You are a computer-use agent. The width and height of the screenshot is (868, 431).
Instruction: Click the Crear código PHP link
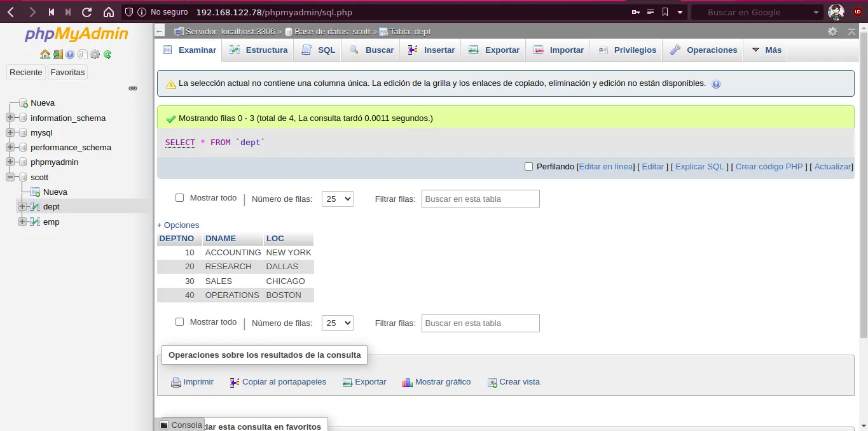769,167
